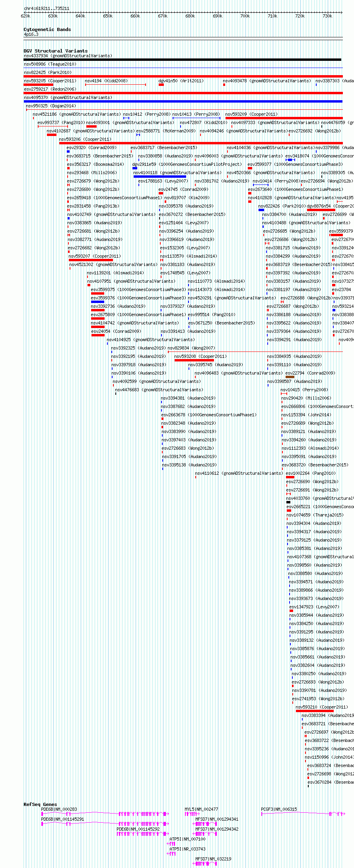Image resolution: width=354 pixels, height=868 pixels.
Task: Click the esv993737 (Pang2010) label
Action: pyautogui.click(x=61, y=122)
